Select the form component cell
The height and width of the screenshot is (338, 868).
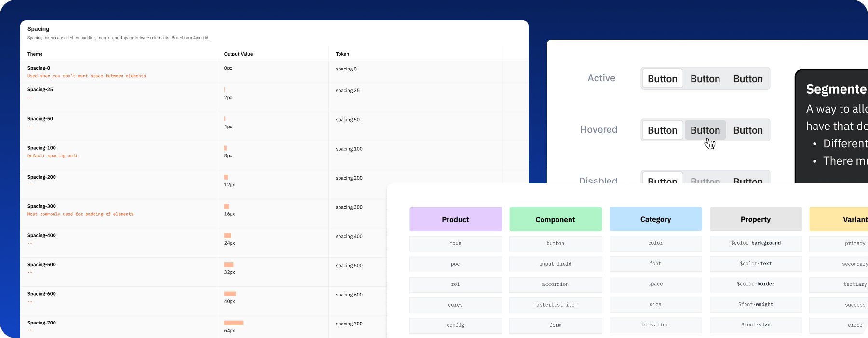tap(556, 325)
